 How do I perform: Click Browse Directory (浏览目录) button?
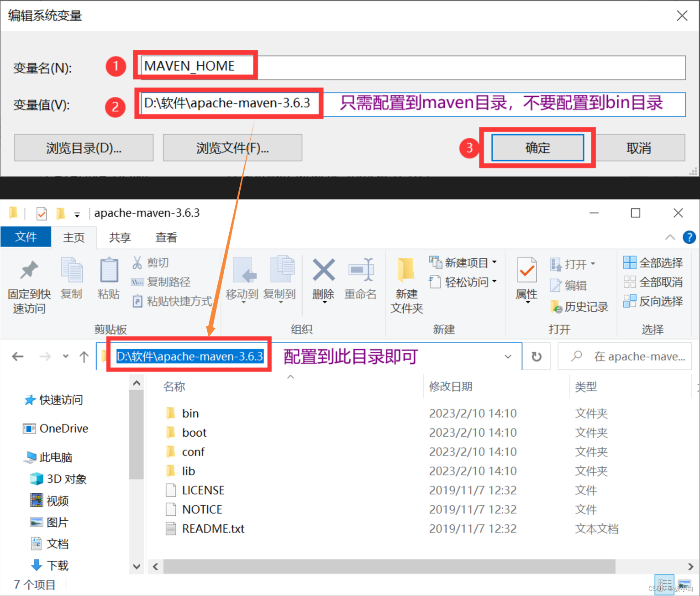pyautogui.click(x=84, y=148)
